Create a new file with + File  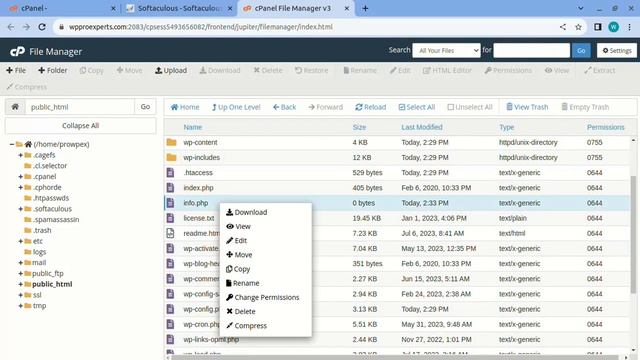coord(16,70)
